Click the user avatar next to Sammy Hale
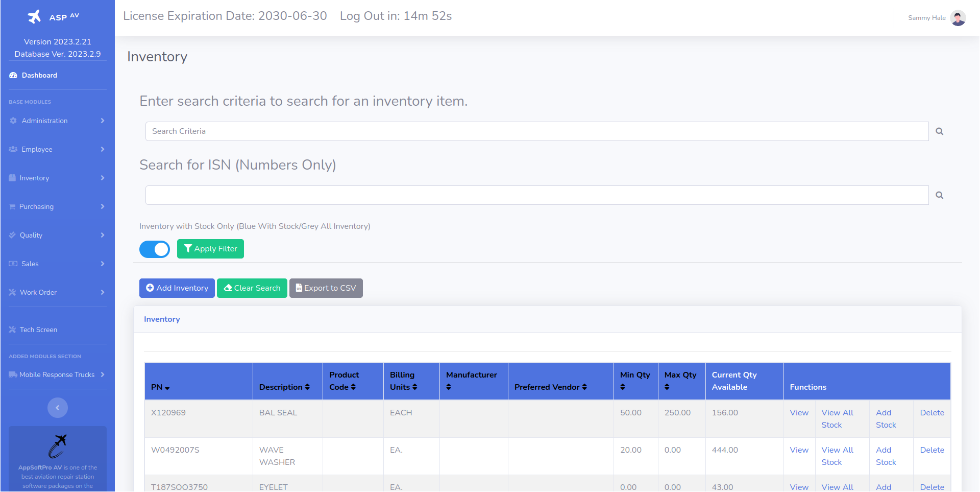Image resolution: width=980 pixels, height=492 pixels. 958,18
